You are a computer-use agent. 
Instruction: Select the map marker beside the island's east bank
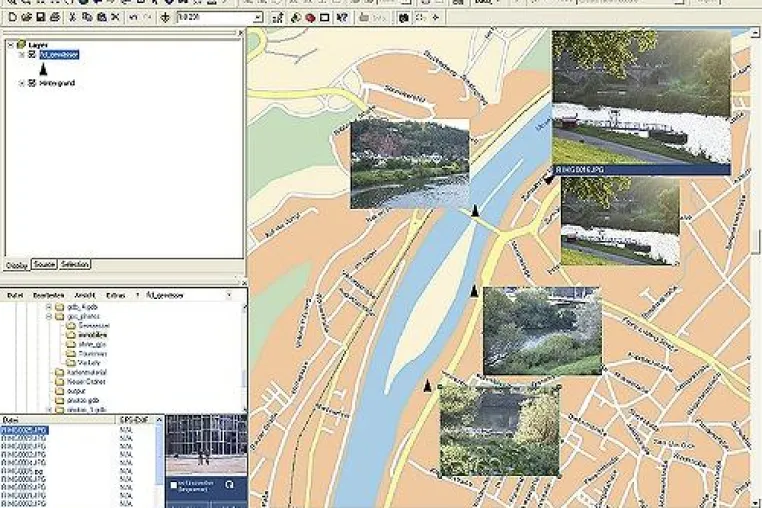474,291
